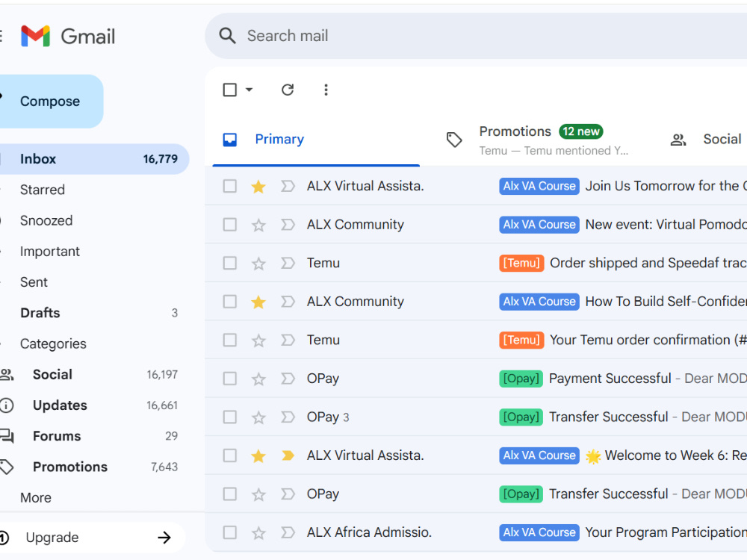The height and width of the screenshot is (560, 747).
Task: Check the last OPay Transfer Successful email
Action: 229,494
